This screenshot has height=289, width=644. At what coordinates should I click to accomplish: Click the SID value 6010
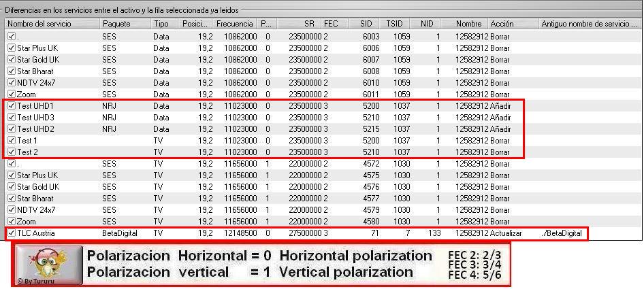pyautogui.click(x=371, y=82)
